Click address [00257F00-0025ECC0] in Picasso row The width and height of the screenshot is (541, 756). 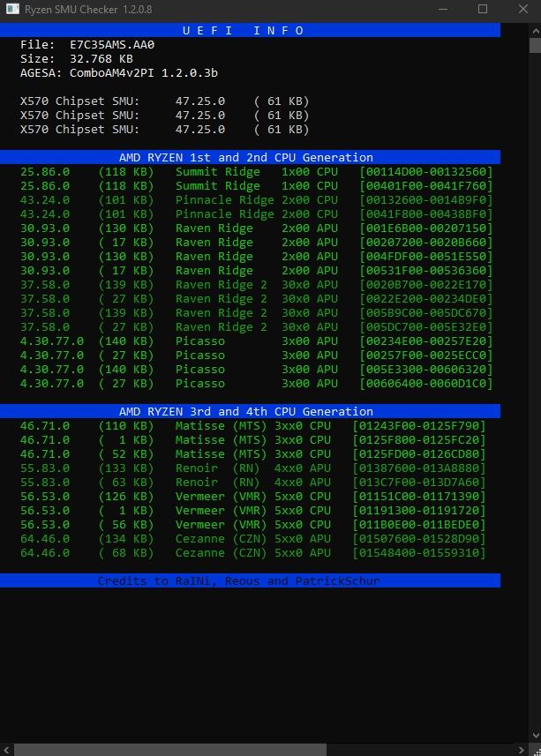pyautogui.click(x=426, y=356)
